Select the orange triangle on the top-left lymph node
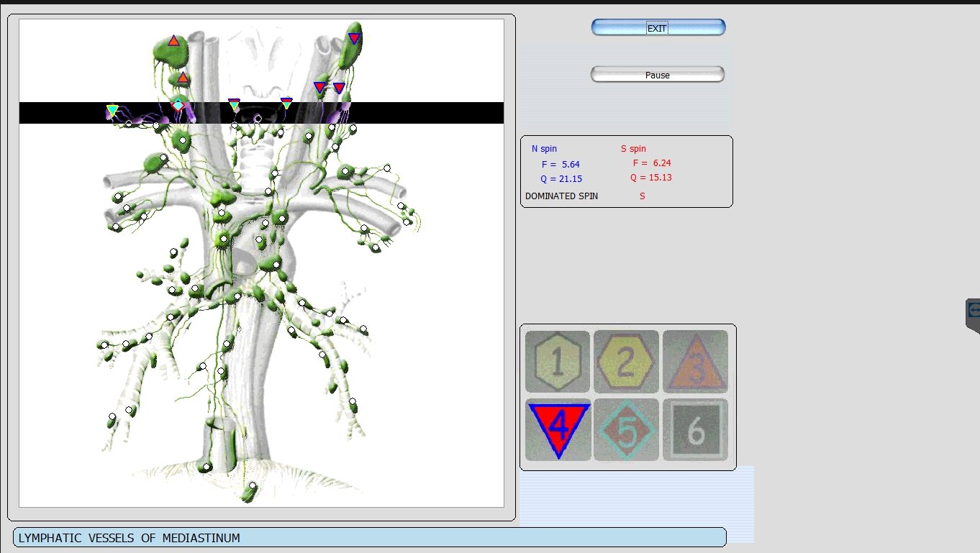The image size is (980, 553). tap(173, 41)
